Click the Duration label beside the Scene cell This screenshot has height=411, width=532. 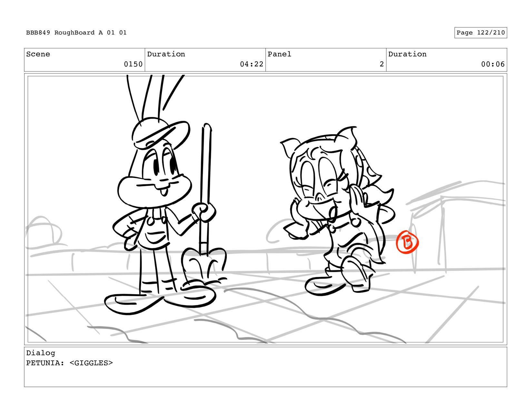[x=166, y=54]
